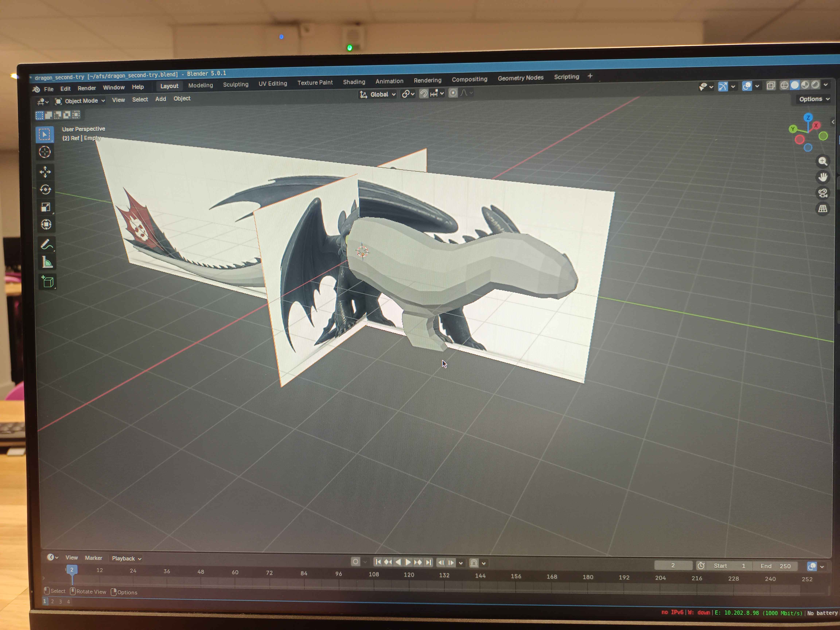This screenshot has height=630, width=840.
Task: Toggle proportional editing
Action: click(x=453, y=93)
